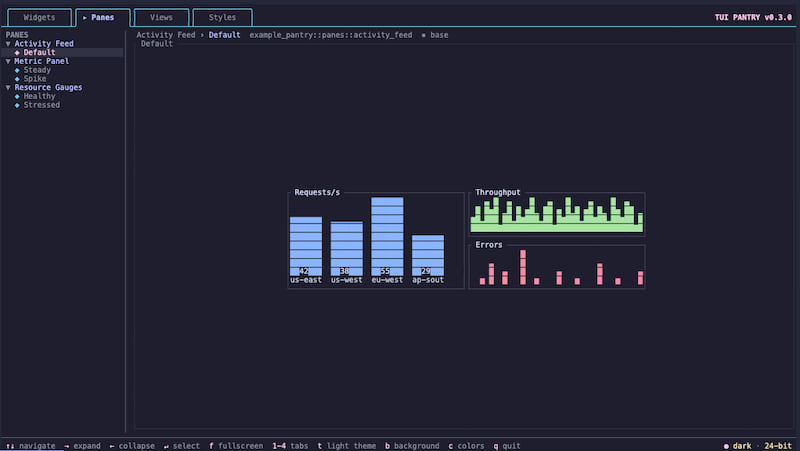The width and height of the screenshot is (800, 451).
Task: Click the quit hint in footer
Action: (507, 446)
